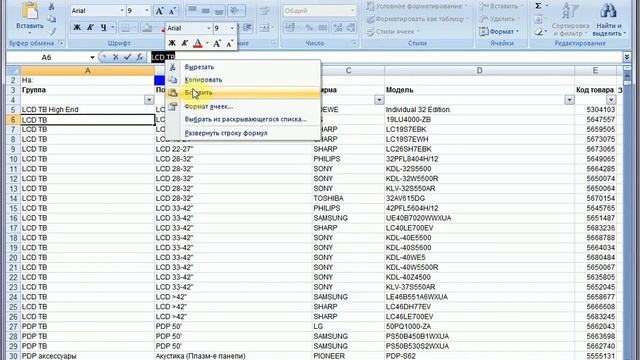Open the mini toolbar font size dropdown
The width and height of the screenshot is (640, 360).
(232, 28)
